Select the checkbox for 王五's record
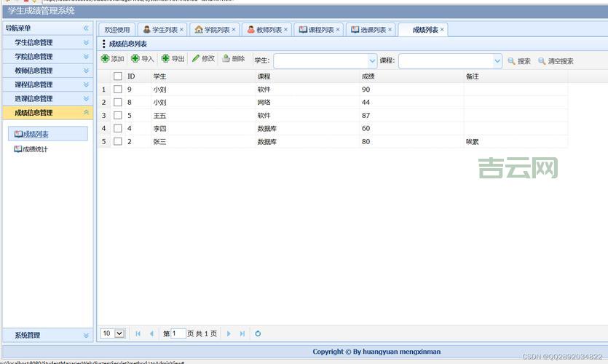608x364 pixels. (117, 116)
